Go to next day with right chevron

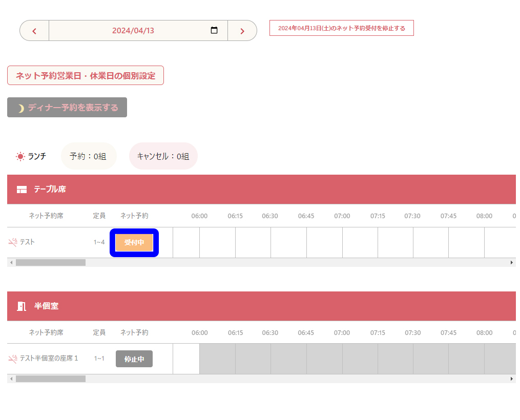click(242, 31)
